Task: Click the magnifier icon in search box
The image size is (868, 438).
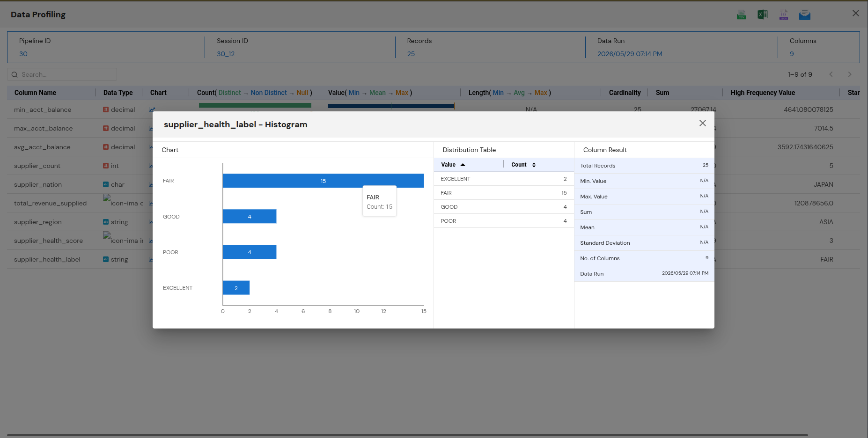Action: [15, 74]
